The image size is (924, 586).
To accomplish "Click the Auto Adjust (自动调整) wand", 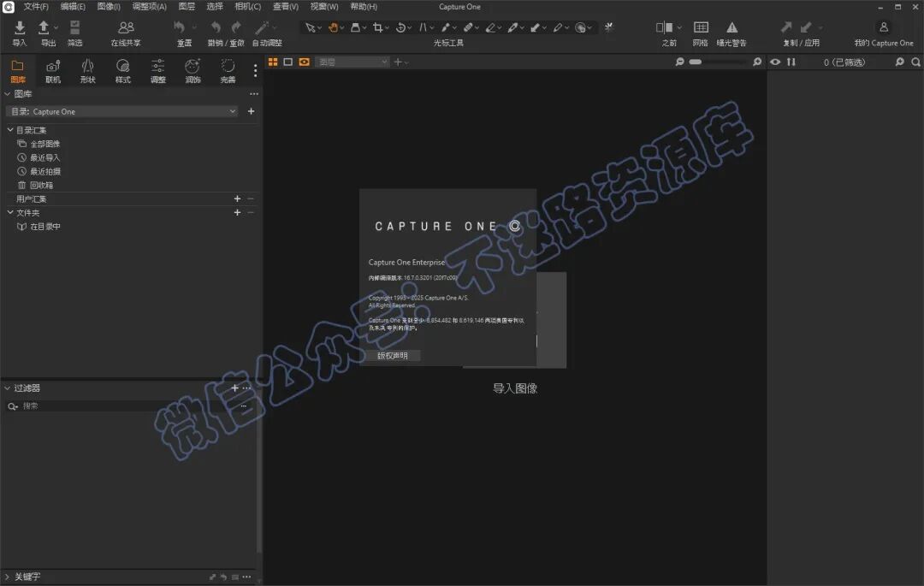I will click(x=262, y=27).
